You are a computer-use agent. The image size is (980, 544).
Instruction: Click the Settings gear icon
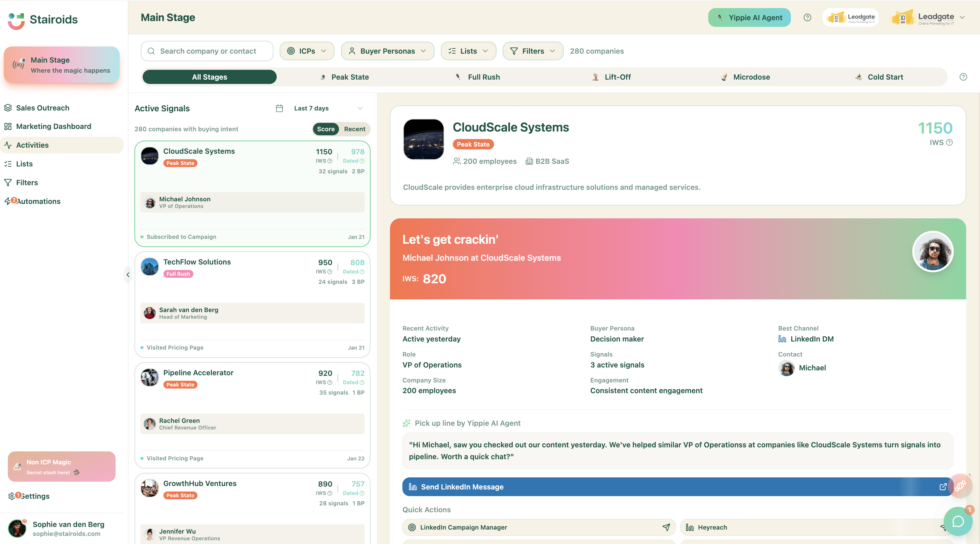click(x=12, y=496)
